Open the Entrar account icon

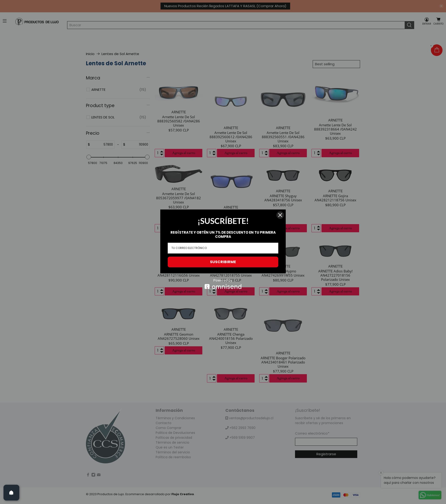pyautogui.click(x=426, y=21)
